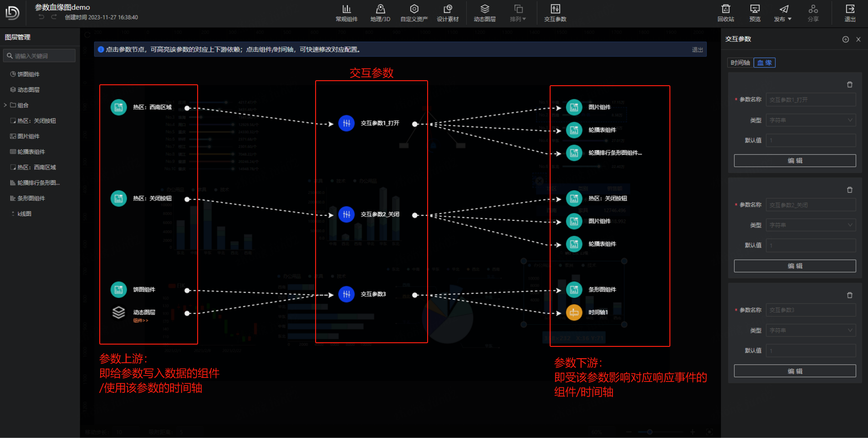Open 自定义资产 in the toolbar
Image resolution: width=868 pixels, height=438 pixels.
click(414, 13)
